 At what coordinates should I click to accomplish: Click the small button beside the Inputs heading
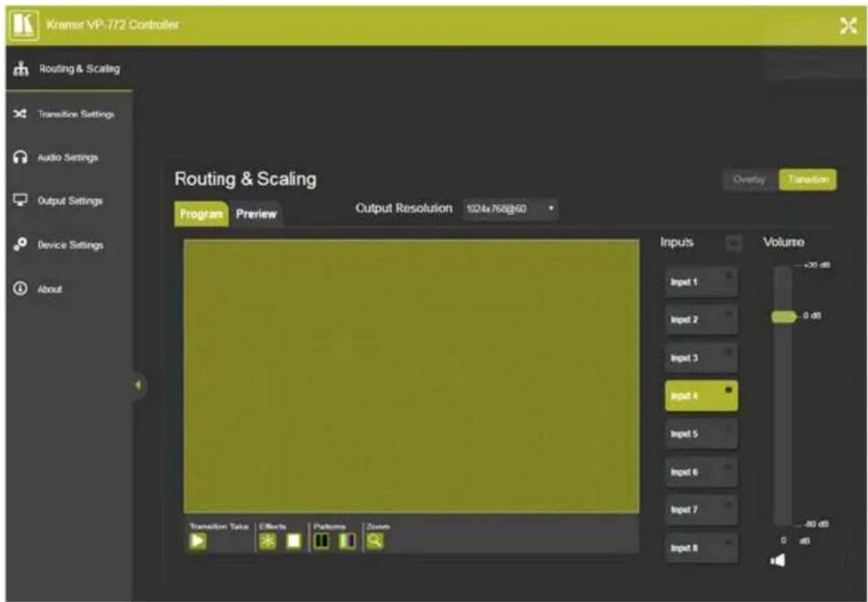pos(733,243)
